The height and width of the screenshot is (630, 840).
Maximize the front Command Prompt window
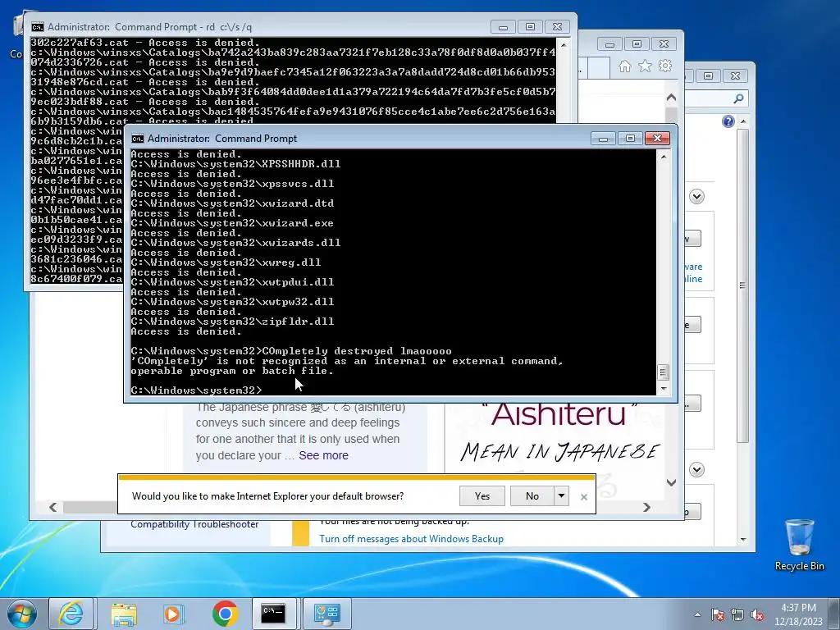point(630,139)
